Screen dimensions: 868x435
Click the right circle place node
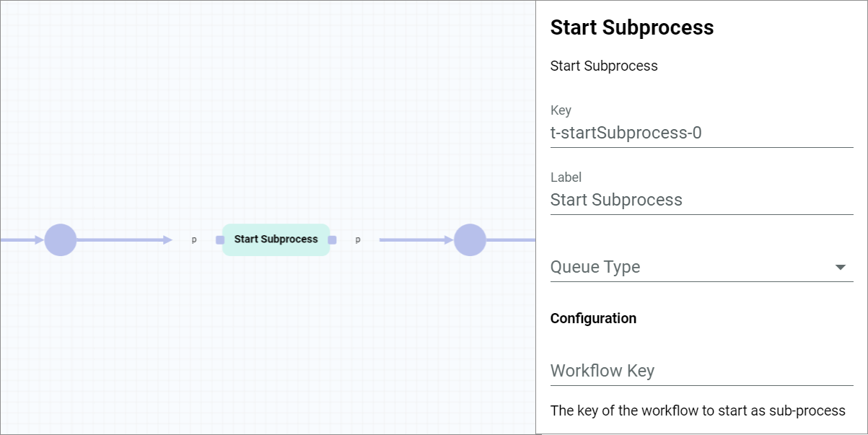tap(470, 240)
